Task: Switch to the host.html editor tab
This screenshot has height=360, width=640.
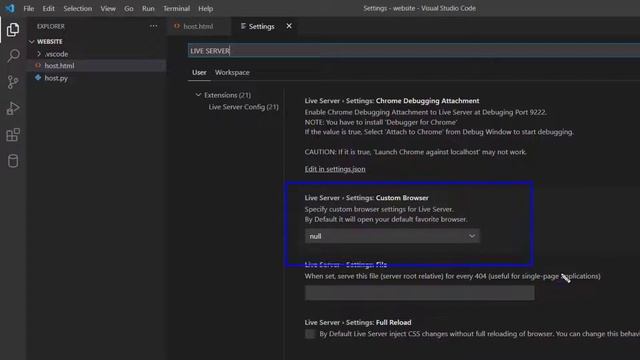Action: pyautogui.click(x=198, y=26)
